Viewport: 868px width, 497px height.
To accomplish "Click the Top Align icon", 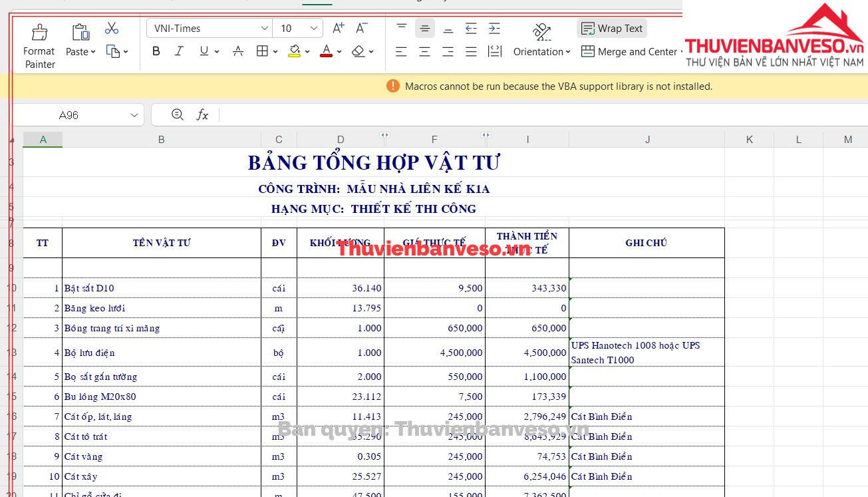I will click(402, 28).
